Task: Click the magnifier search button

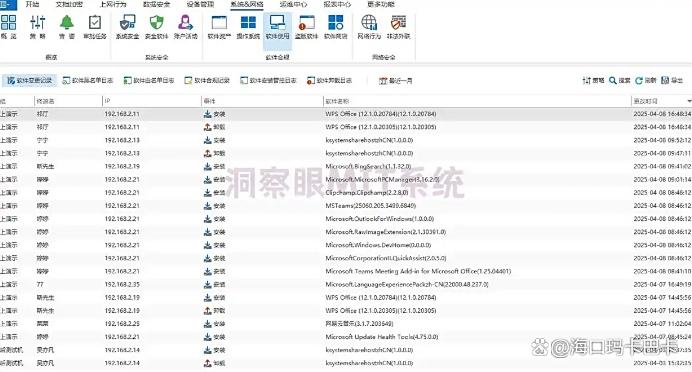Action: pos(620,80)
